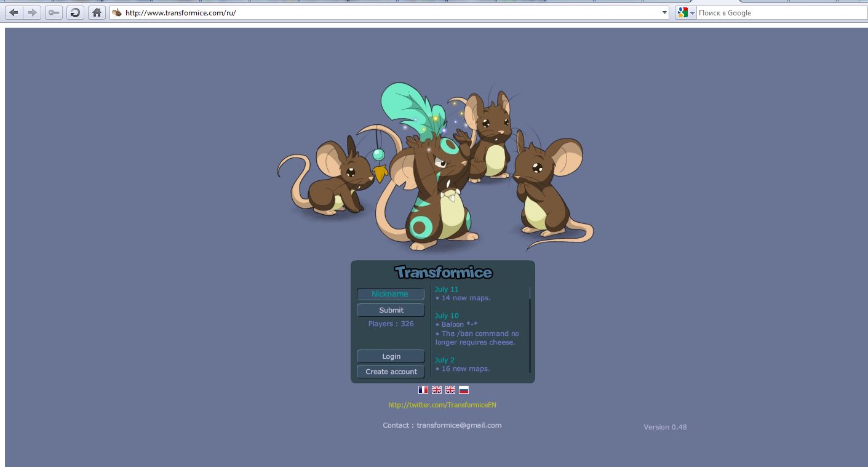The image size is (868, 467).
Task: Select the French flag language icon
Action: coord(423,389)
